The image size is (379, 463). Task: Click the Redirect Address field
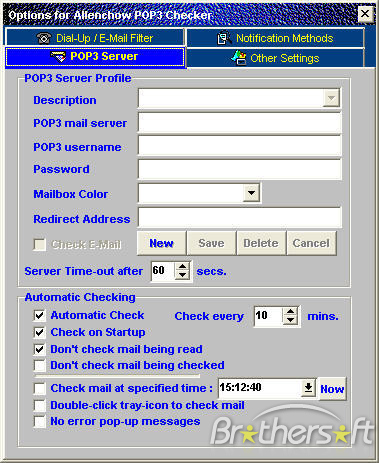(x=240, y=217)
